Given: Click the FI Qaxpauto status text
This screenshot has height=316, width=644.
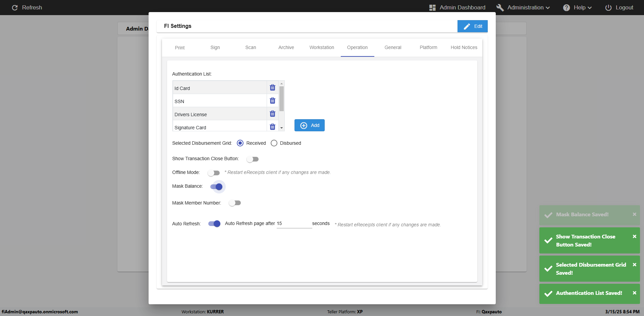Looking at the screenshot, I should coord(489,312).
